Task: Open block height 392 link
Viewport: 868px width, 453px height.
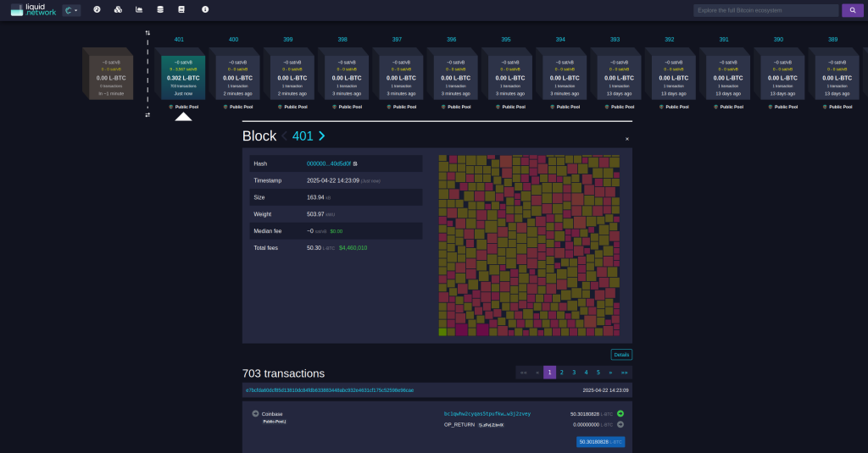Action: (x=670, y=39)
